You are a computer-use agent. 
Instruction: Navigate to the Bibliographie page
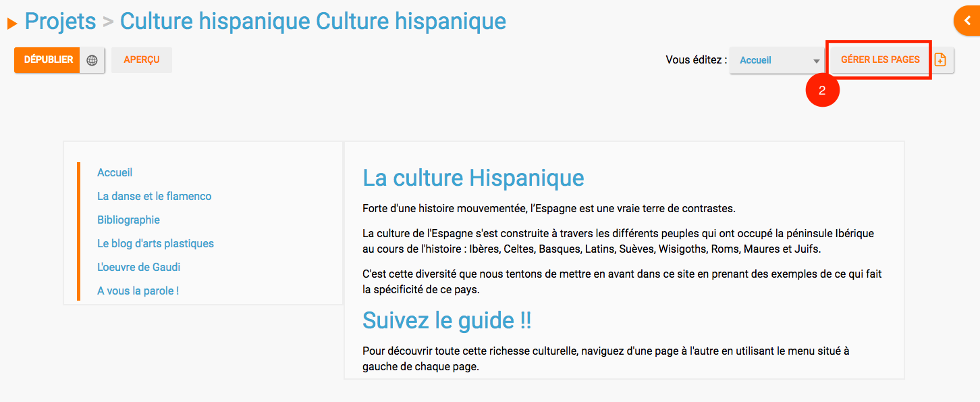[128, 220]
